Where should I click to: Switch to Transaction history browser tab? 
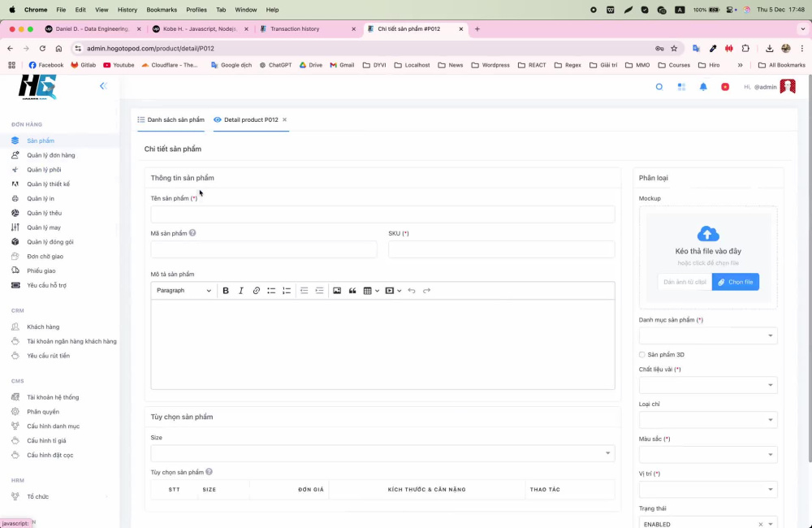308,29
